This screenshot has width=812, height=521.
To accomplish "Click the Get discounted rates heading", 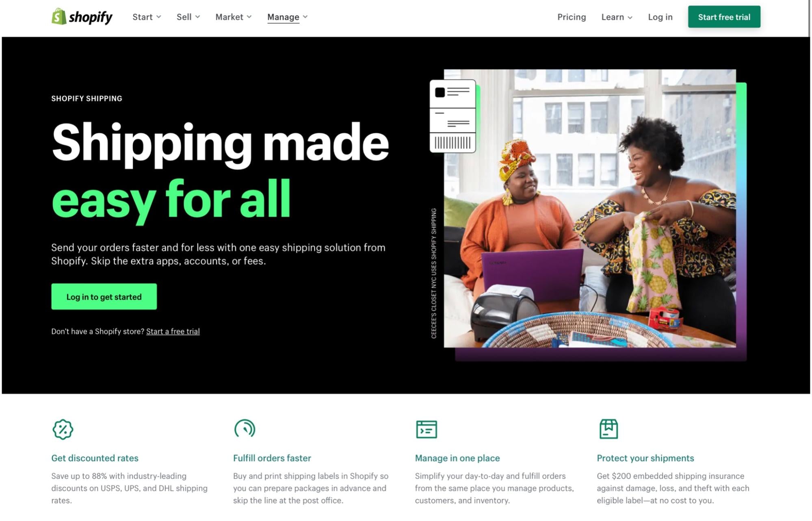I will tap(95, 458).
